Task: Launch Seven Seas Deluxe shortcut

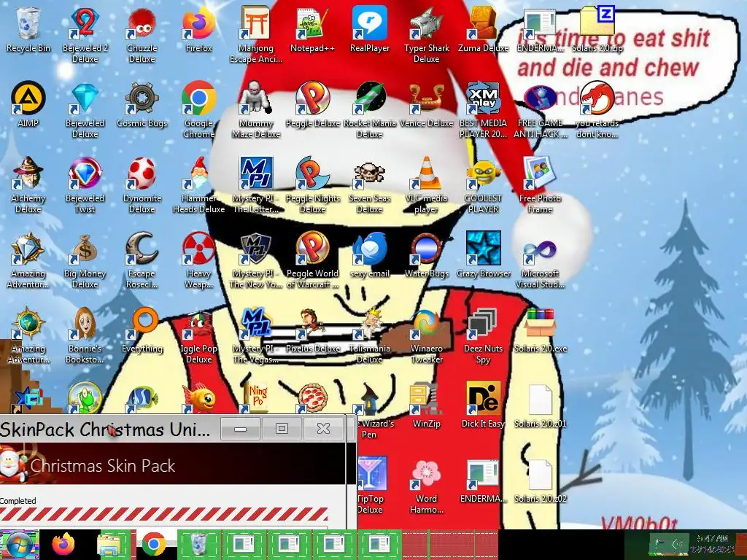Action: click(370, 185)
